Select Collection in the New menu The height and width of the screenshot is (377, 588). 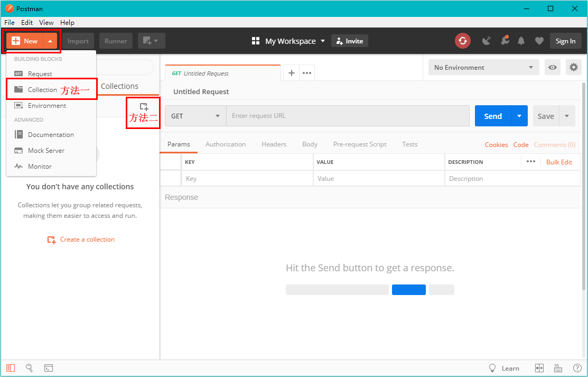coord(51,90)
